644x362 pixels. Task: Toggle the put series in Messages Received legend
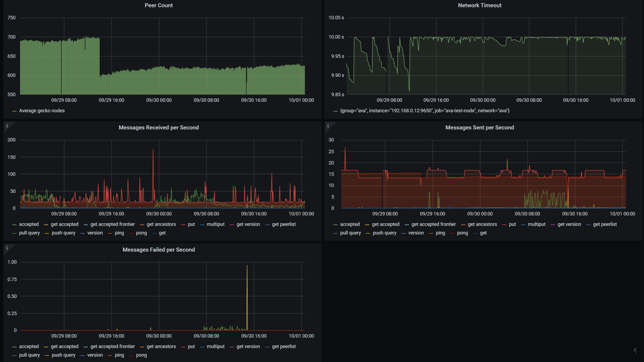191,224
